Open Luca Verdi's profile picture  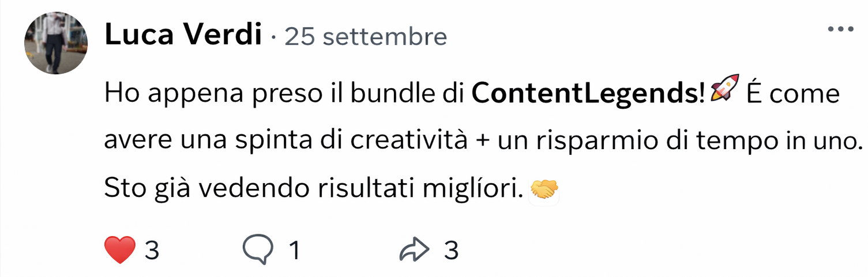tap(56, 44)
